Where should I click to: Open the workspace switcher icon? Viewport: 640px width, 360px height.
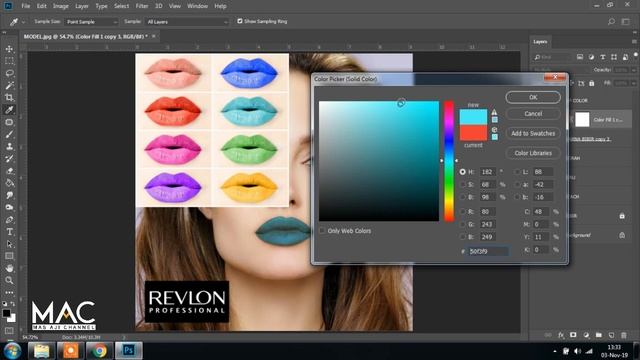pos(625,21)
